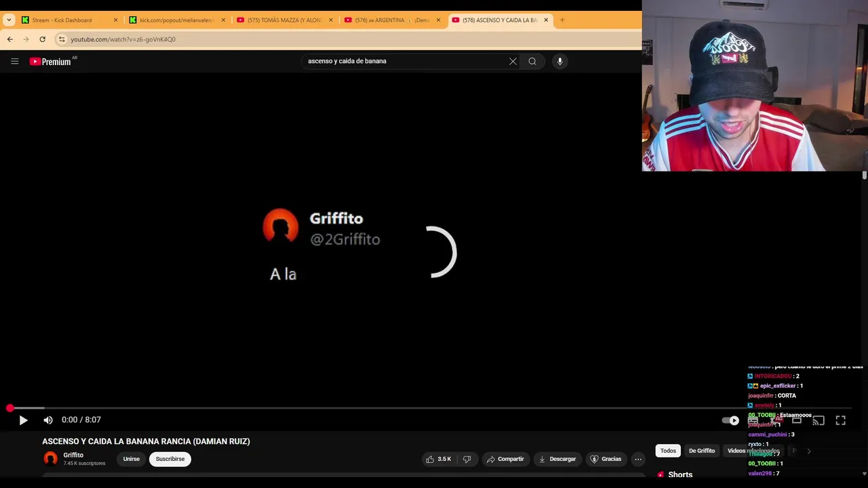
Task: Click the streamer webcam overlay
Action: [x=755, y=85]
